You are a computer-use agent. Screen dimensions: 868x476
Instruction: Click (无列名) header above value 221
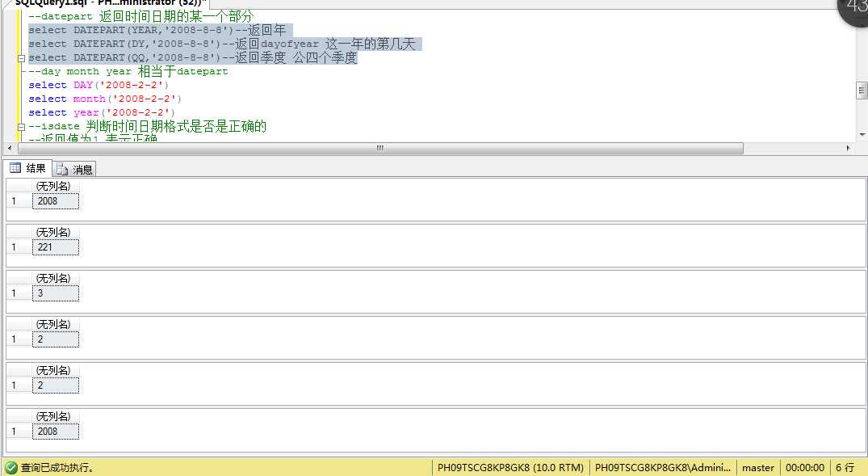[54, 232]
